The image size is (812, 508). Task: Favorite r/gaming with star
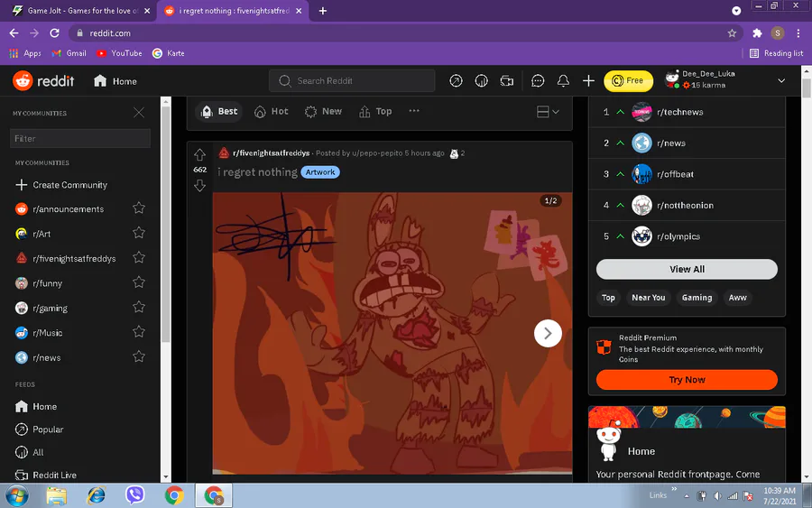click(x=139, y=307)
